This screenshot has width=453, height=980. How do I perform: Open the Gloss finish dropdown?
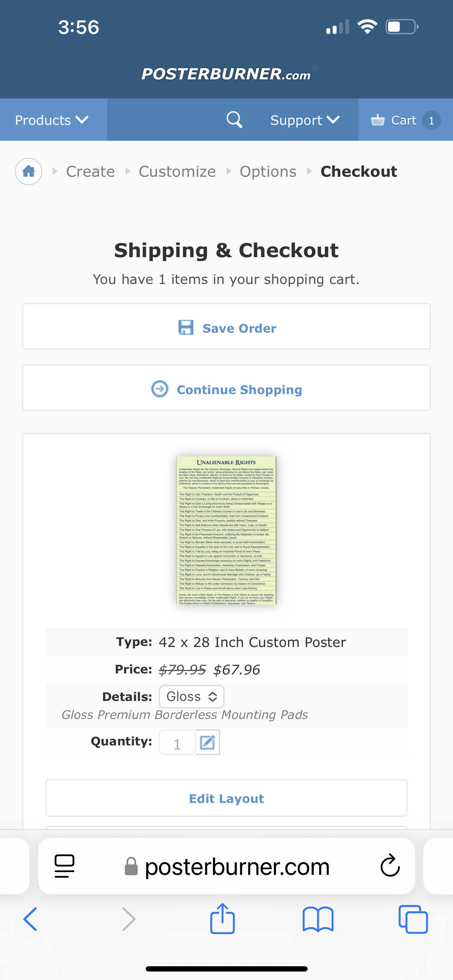(x=191, y=697)
